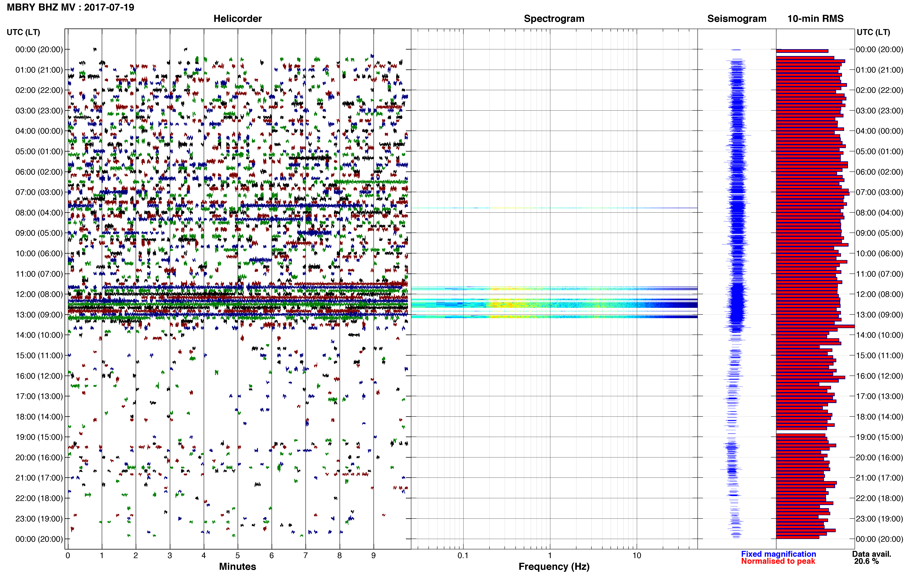Click the 'Spectrogram' panel heading

554,19
